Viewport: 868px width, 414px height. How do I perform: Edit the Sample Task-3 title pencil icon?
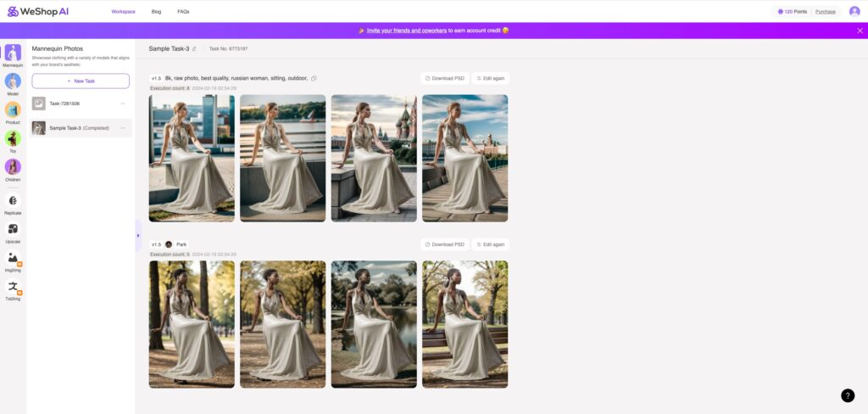pyautogui.click(x=194, y=48)
